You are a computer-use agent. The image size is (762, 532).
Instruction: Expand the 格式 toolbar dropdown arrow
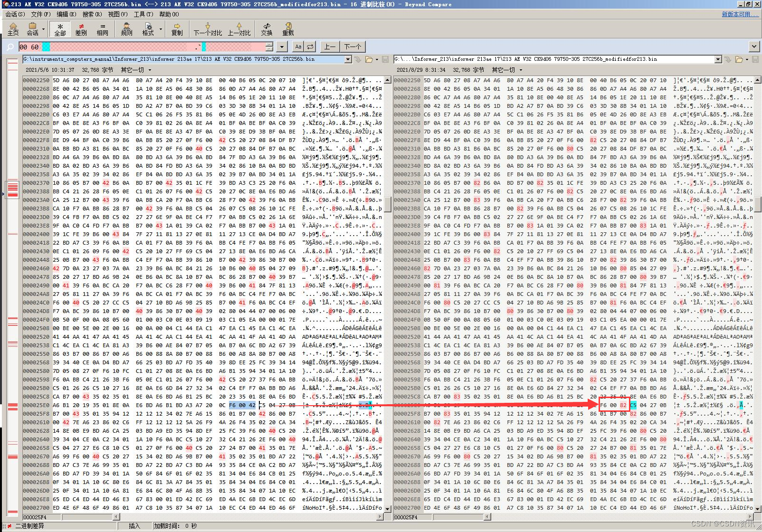pos(161,29)
